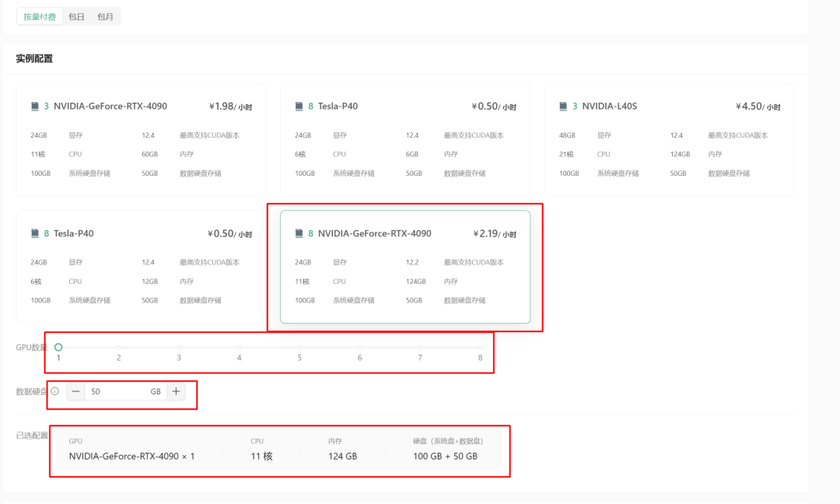Viewport: 840px width, 504px height.
Task: Click the summary value 11 核
Action: tap(261, 457)
